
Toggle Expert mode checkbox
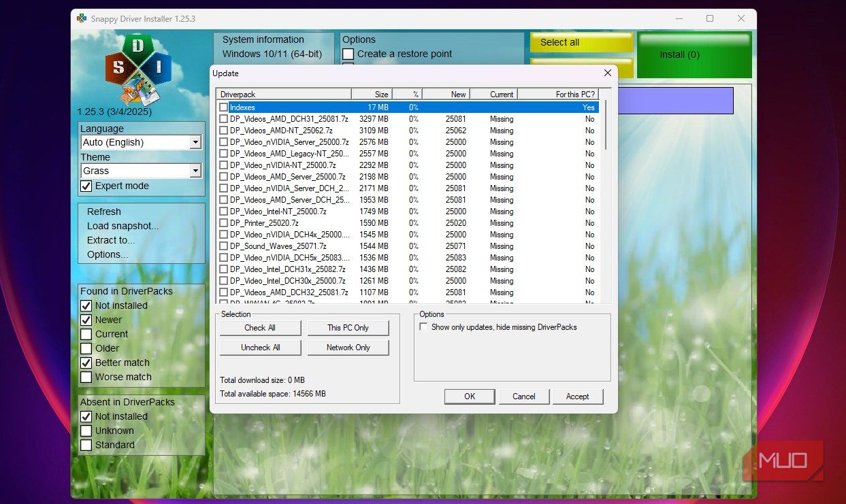[86, 186]
